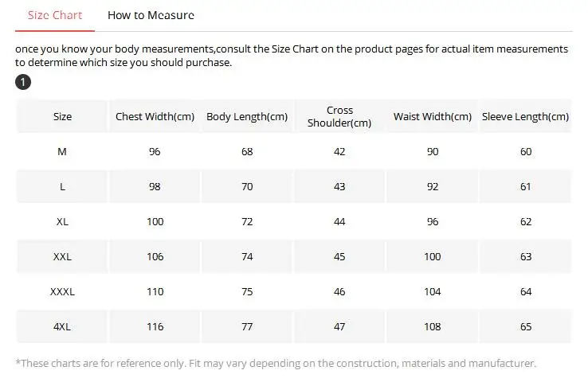Click body length value 75 in XXXL row

click(x=247, y=291)
